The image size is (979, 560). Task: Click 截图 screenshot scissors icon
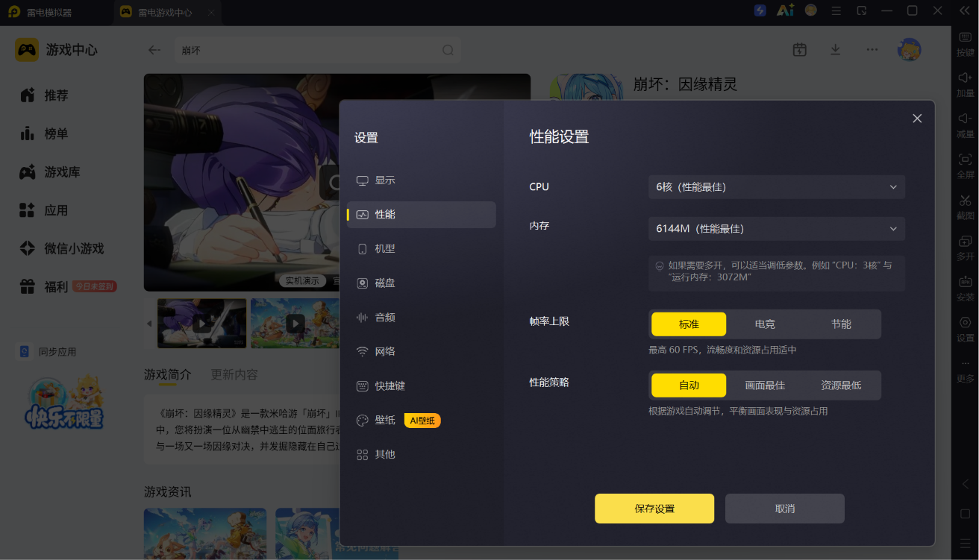point(966,200)
